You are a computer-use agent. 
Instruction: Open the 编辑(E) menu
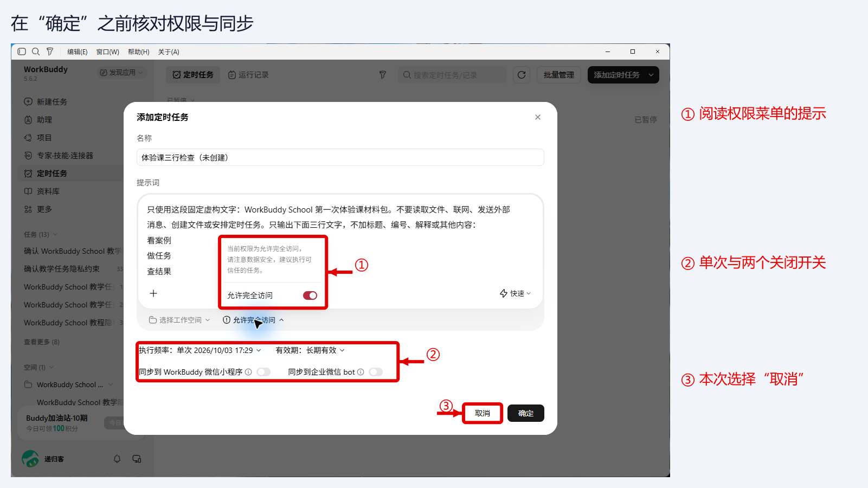coord(77,52)
